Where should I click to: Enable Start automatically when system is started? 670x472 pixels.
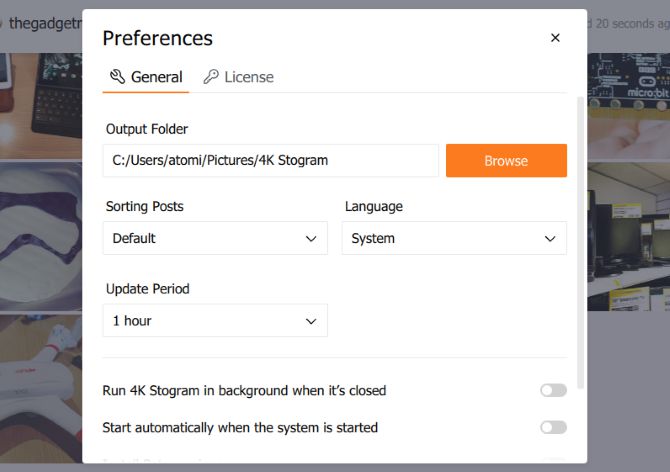pyautogui.click(x=553, y=427)
